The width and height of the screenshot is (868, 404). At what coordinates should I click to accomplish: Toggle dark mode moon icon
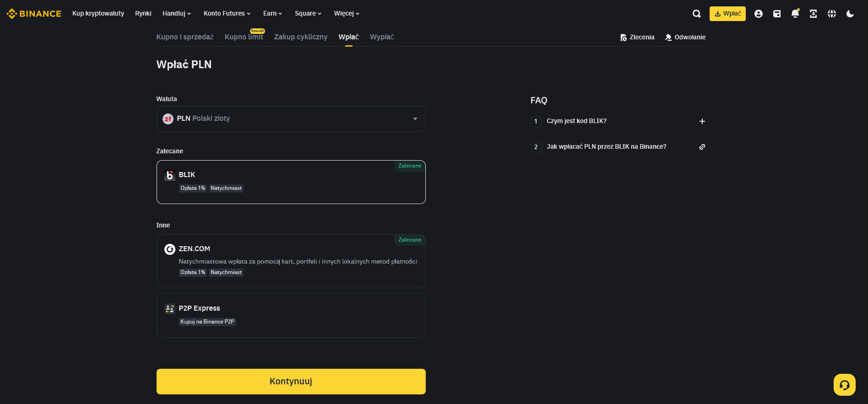[850, 14]
